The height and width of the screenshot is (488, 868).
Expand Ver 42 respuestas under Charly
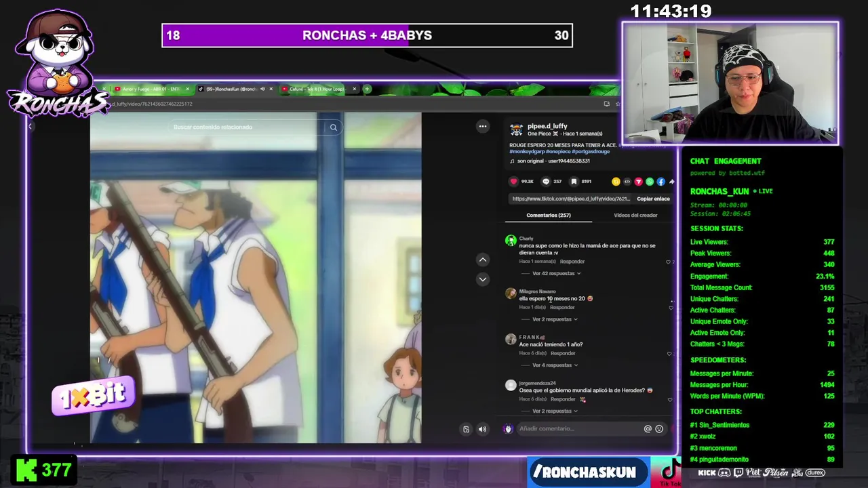(x=556, y=273)
